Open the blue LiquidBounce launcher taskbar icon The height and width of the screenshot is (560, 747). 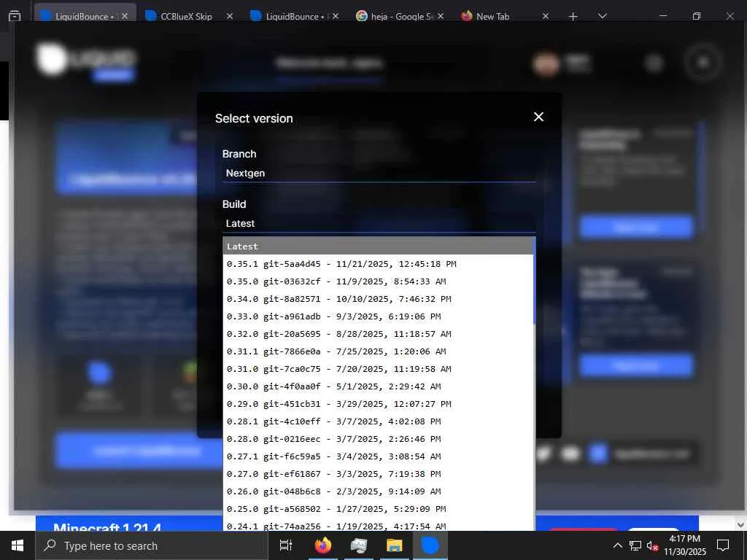[x=430, y=545]
